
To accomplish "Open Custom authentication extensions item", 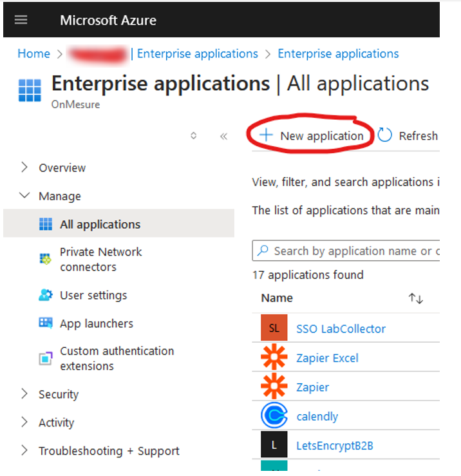I will 117,359.
